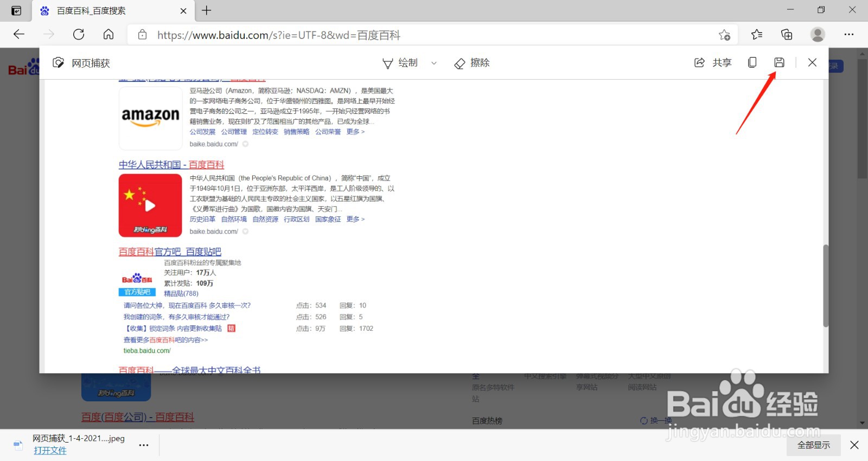The height and width of the screenshot is (461, 868).
Task: Open 公司发展 sublink under Amazon
Action: pyautogui.click(x=202, y=132)
